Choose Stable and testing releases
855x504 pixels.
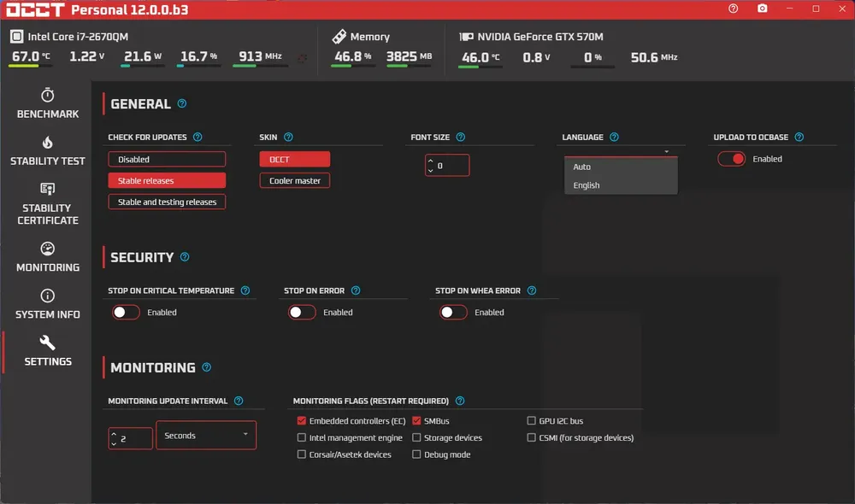tap(167, 202)
